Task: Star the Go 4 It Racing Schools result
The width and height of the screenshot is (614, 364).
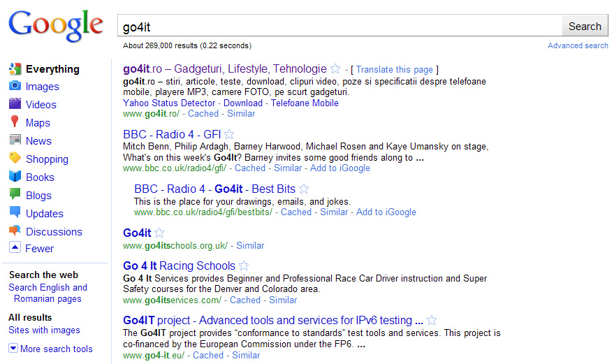Action: click(244, 265)
